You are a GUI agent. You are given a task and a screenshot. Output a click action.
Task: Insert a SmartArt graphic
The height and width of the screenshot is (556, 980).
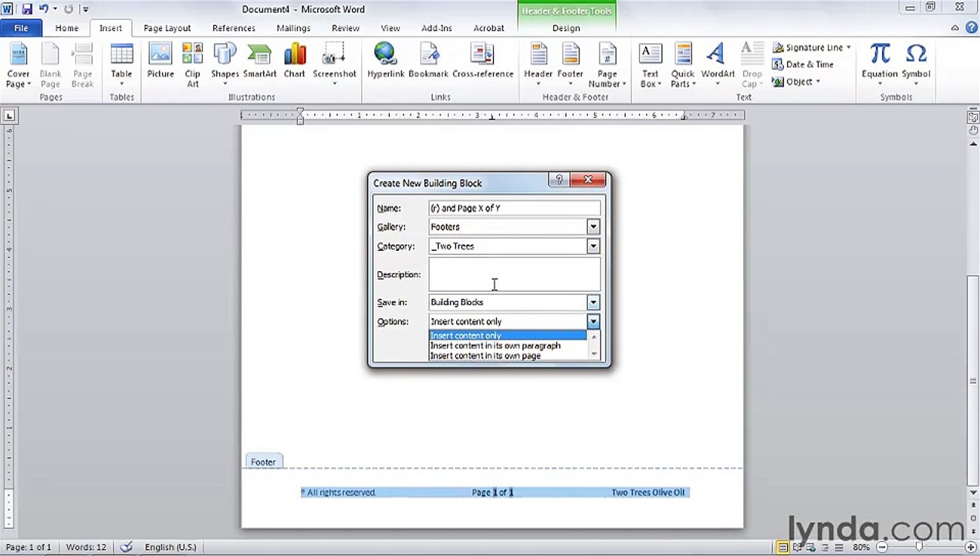[259, 62]
